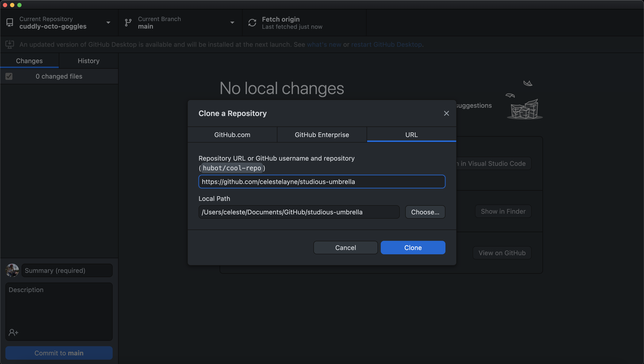Viewport: 644px width, 364px height.
Task: Click the hubot/cool-repo example text
Action: click(x=232, y=168)
